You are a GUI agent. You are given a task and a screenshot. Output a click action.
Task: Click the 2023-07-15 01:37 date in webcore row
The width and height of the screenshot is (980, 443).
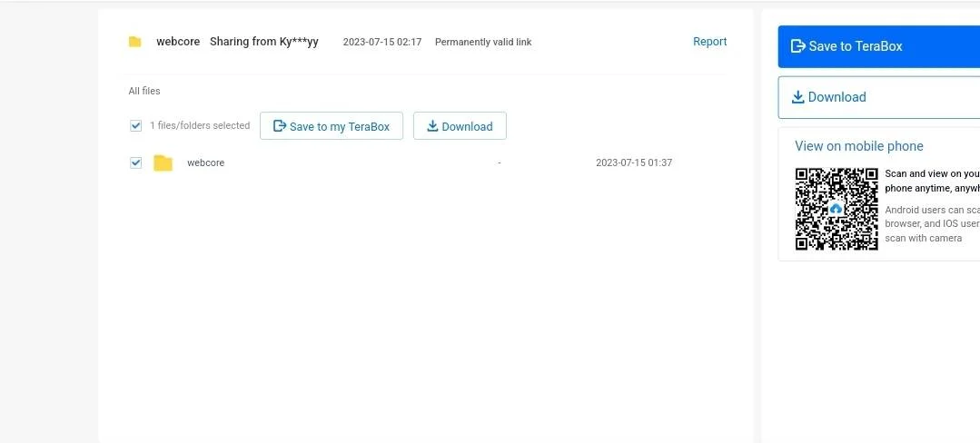(x=634, y=162)
